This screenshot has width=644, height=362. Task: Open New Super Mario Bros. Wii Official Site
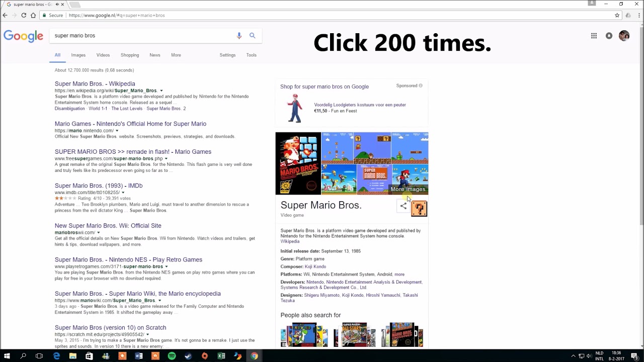108,226
